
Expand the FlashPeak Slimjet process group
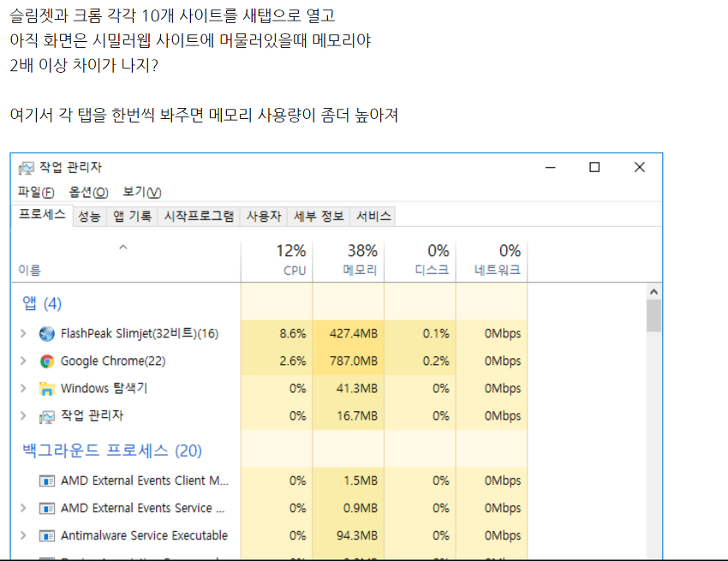pyautogui.click(x=23, y=334)
